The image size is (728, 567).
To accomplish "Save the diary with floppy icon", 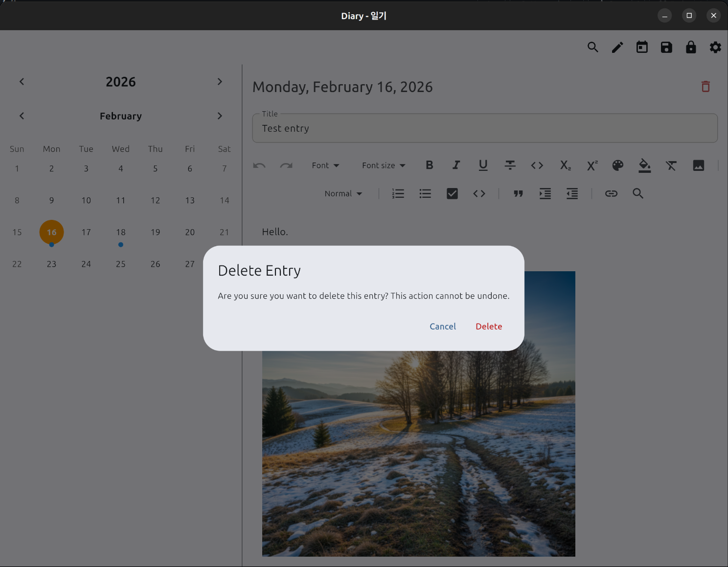I will click(x=666, y=47).
